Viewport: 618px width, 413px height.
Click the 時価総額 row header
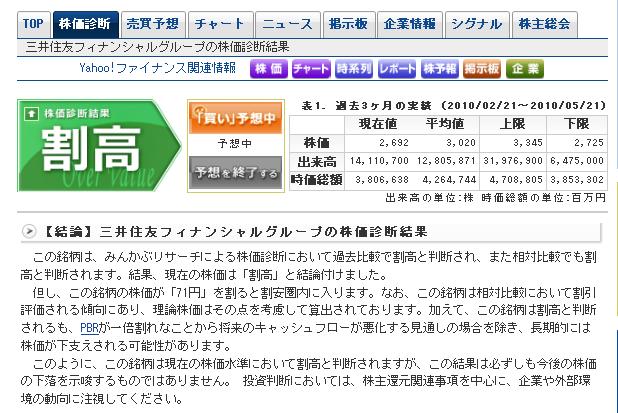tap(317, 180)
